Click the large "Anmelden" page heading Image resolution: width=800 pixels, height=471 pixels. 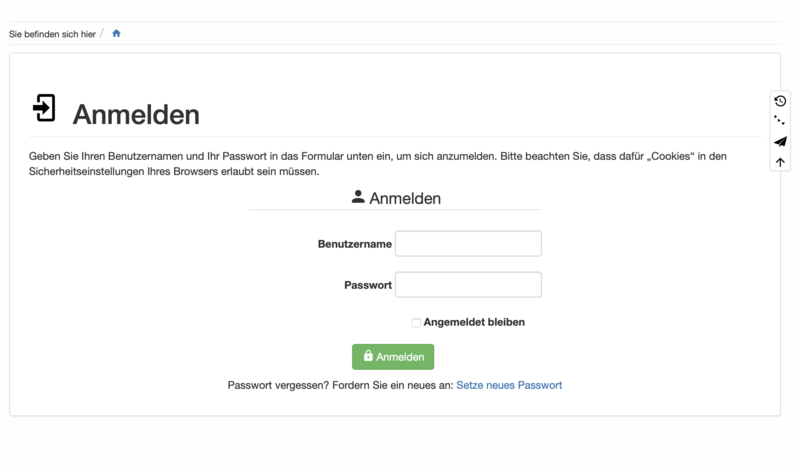point(136,114)
